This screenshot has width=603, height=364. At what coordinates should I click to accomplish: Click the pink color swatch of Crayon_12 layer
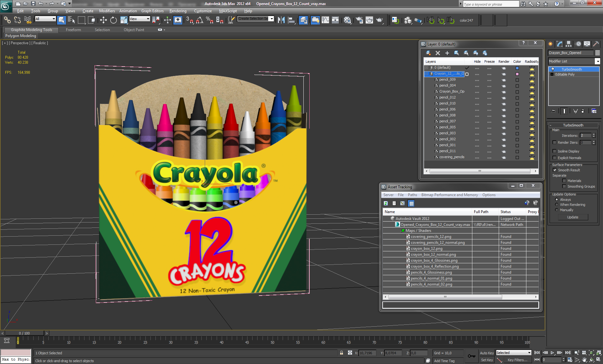pos(517,74)
